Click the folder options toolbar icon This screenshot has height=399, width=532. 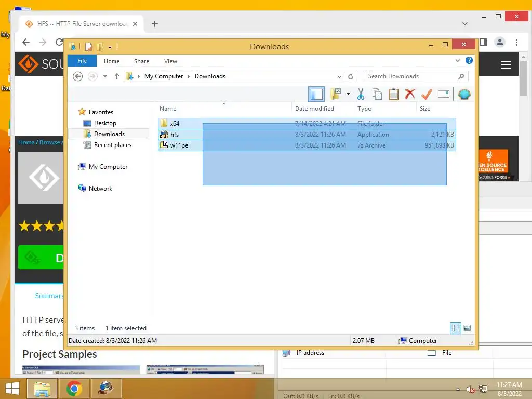coord(336,94)
